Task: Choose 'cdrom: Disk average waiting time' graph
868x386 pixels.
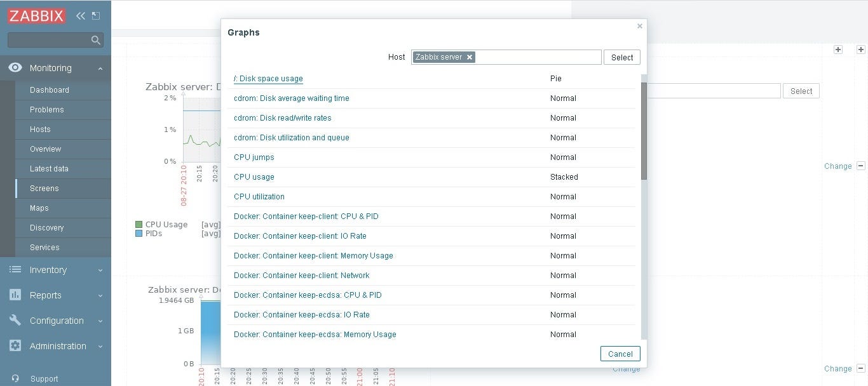Action: pos(292,98)
